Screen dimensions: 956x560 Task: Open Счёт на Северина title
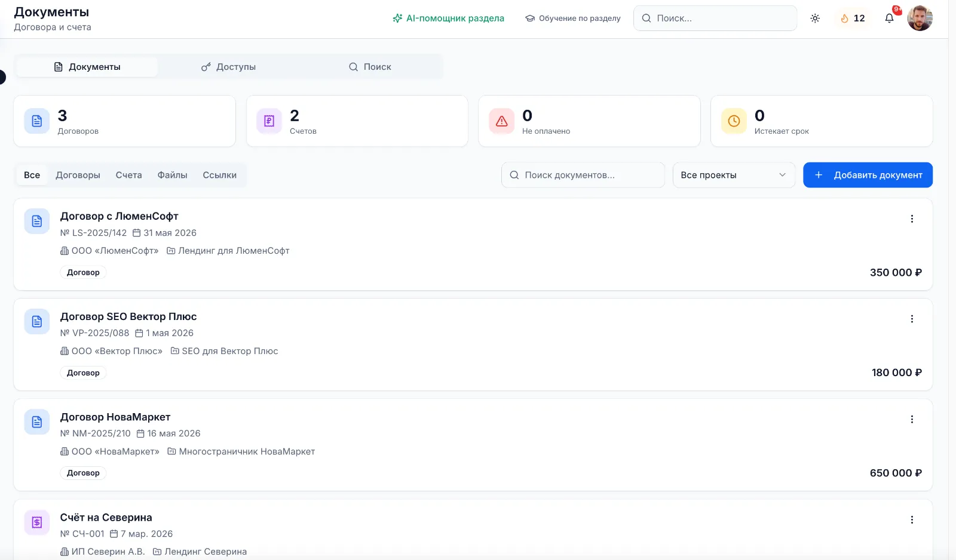click(106, 518)
